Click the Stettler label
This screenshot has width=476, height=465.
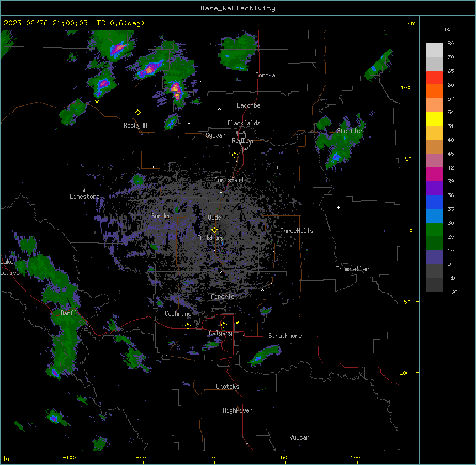pyautogui.click(x=350, y=131)
